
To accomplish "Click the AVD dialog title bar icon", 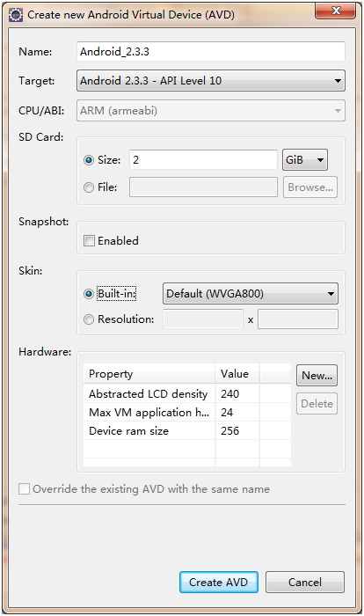I will pyautogui.click(x=16, y=15).
